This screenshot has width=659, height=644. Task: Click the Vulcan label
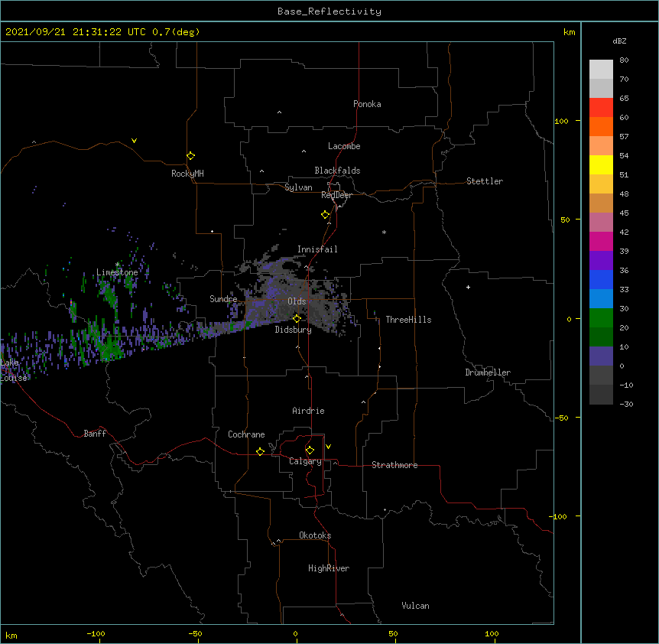[415, 606]
